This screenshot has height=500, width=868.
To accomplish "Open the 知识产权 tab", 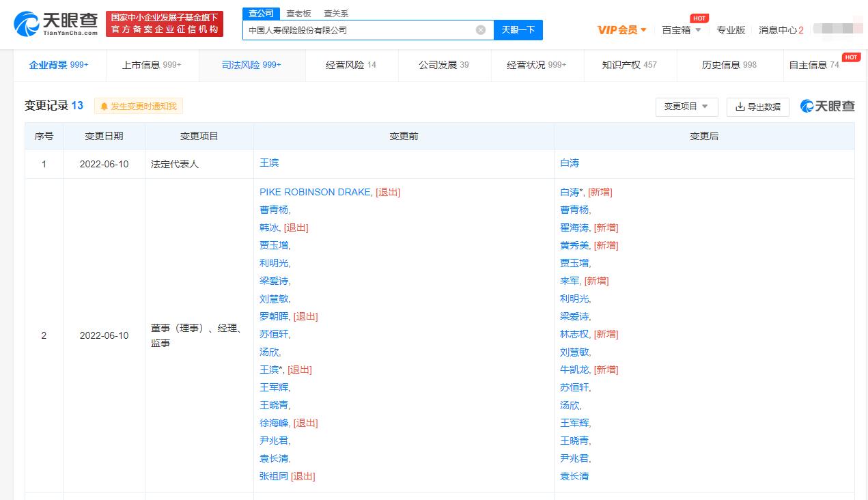I will click(628, 65).
